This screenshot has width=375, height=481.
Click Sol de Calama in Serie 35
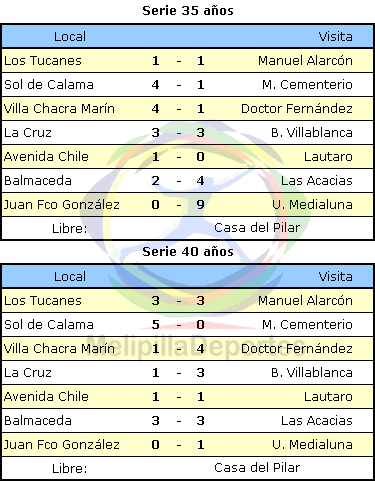(49, 85)
